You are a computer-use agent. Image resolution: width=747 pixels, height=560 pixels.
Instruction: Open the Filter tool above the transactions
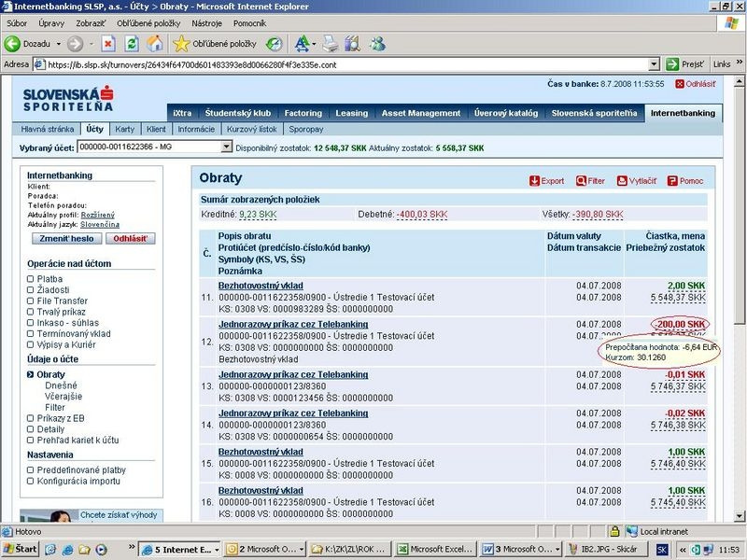582,181
